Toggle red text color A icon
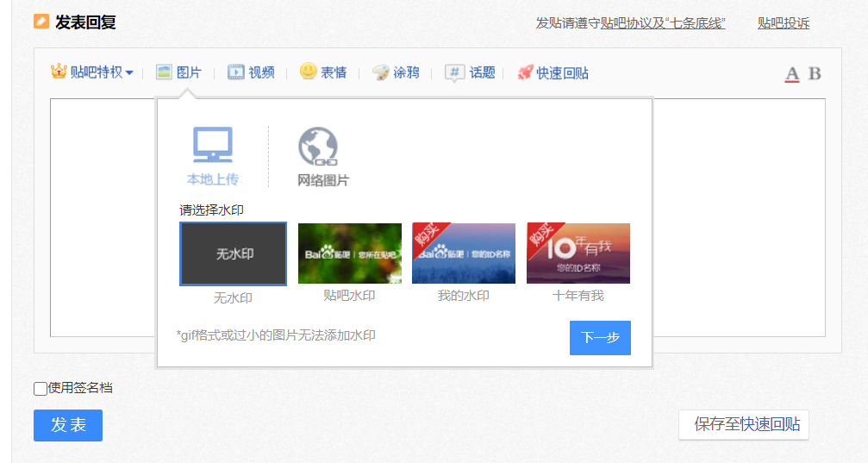This screenshot has width=868, height=463. tap(792, 73)
